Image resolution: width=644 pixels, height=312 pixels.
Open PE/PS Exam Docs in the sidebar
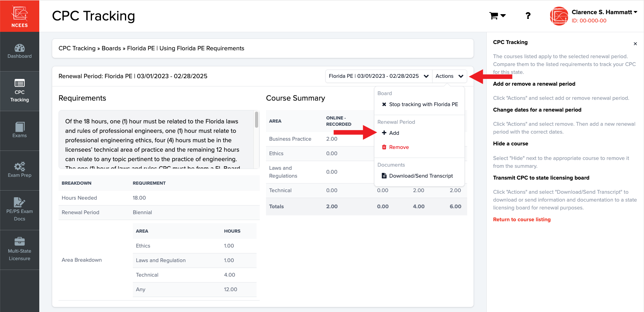(x=20, y=210)
